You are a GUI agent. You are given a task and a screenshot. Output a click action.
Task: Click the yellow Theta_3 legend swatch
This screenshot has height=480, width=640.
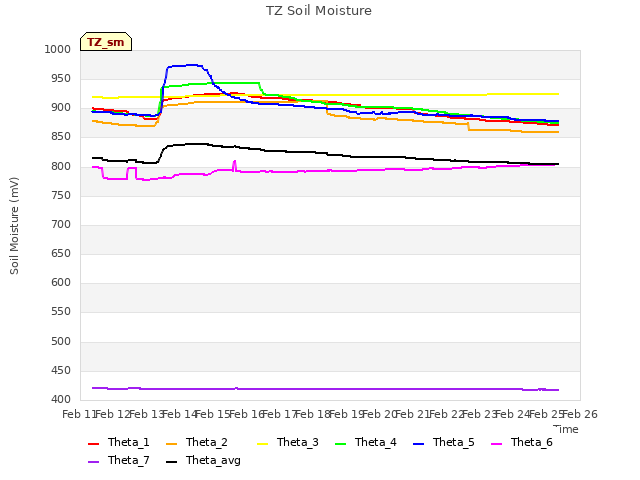[x=262, y=444]
